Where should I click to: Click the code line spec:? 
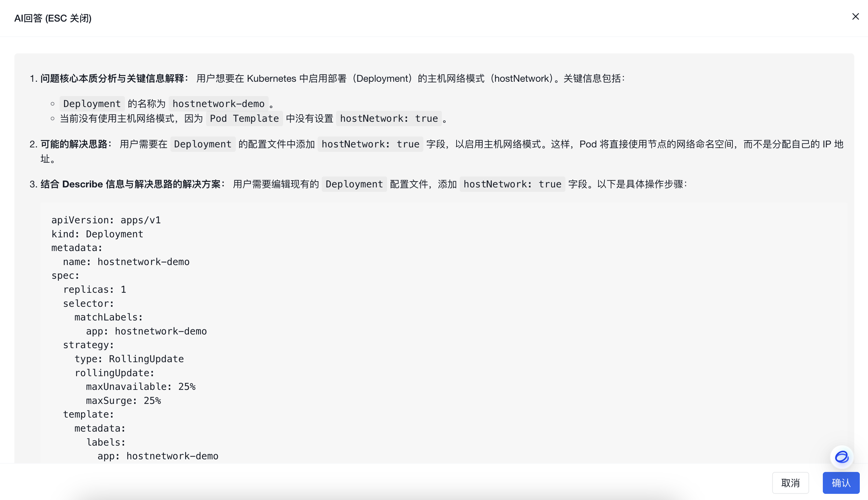tap(65, 275)
